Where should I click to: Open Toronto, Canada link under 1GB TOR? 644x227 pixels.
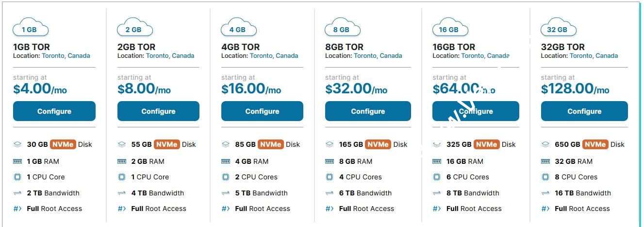(66, 55)
